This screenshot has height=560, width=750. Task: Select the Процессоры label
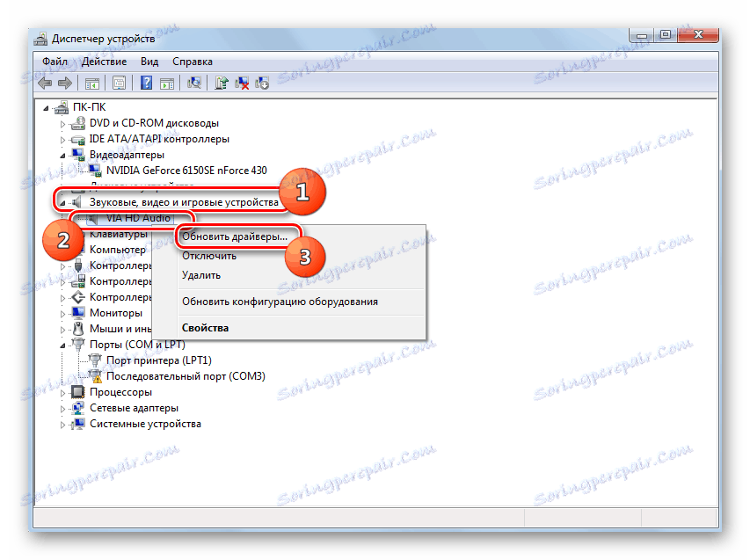120,392
